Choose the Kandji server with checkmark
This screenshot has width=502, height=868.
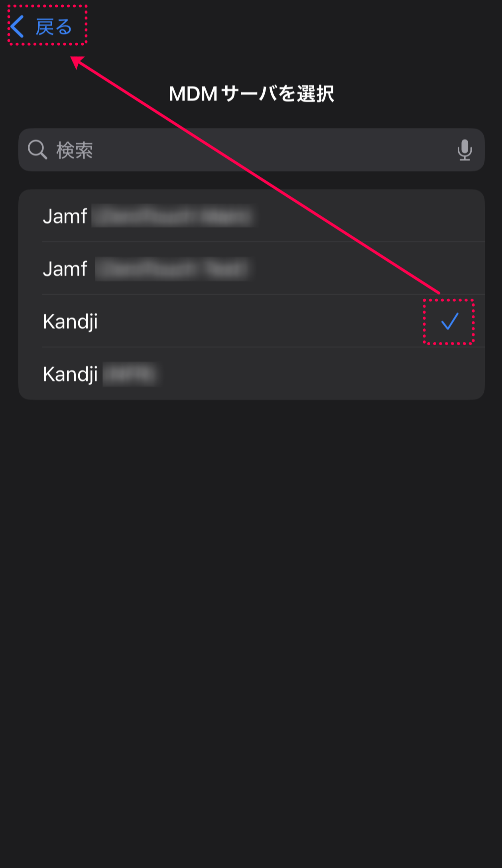tap(251, 321)
